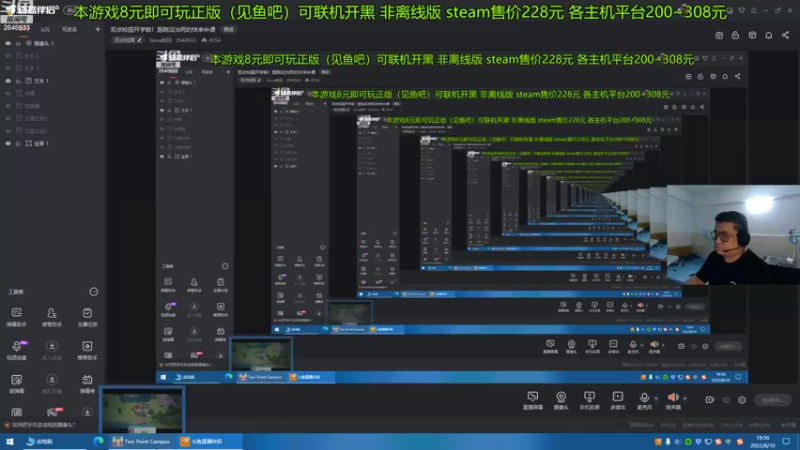This screenshot has width=800, height=450.
Task: Open the 视频连麦 tool
Action: 16,350
